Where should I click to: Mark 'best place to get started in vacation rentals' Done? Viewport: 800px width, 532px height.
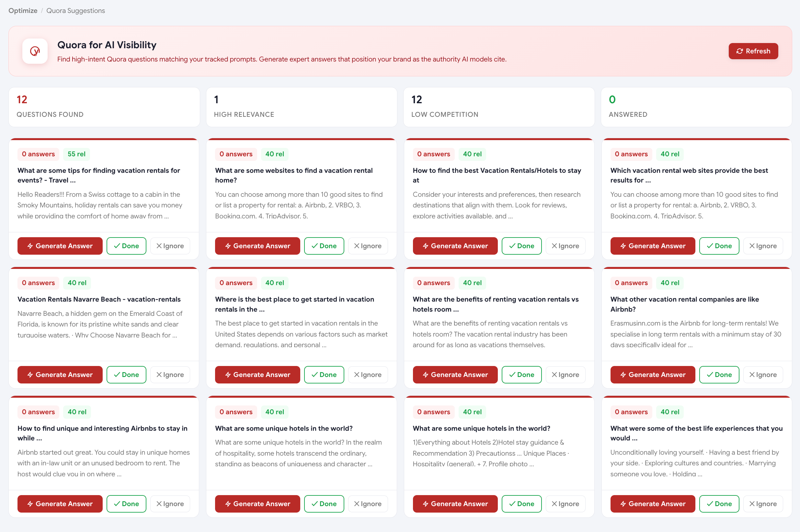(324, 375)
